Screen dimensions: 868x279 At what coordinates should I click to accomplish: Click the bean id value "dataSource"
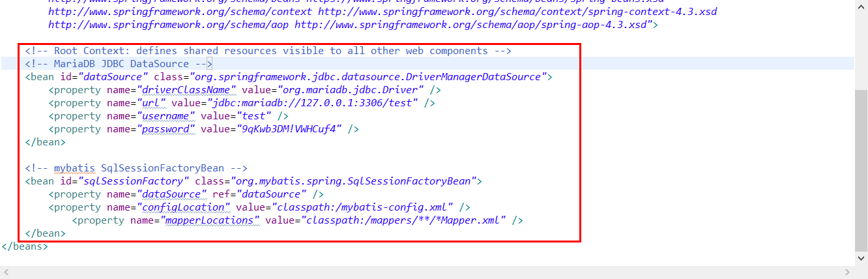tap(113, 77)
